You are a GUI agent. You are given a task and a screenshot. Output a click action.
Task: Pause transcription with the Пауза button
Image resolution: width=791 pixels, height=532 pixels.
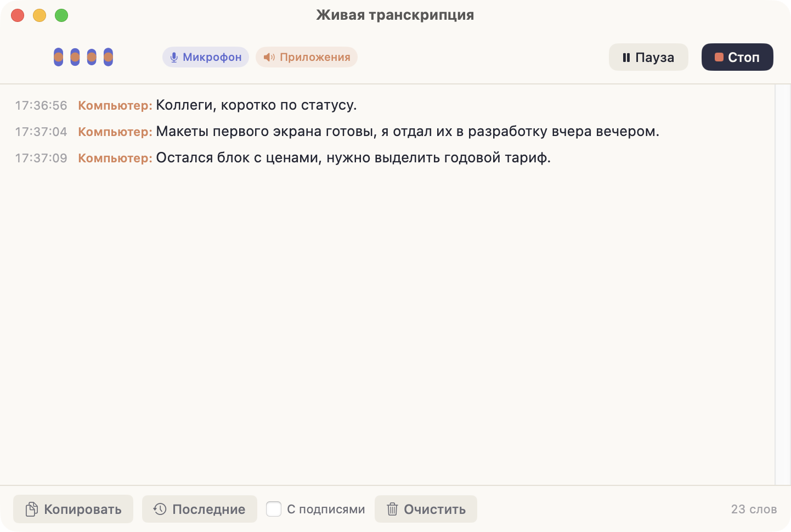pyautogui.click(x=648, y=57)
